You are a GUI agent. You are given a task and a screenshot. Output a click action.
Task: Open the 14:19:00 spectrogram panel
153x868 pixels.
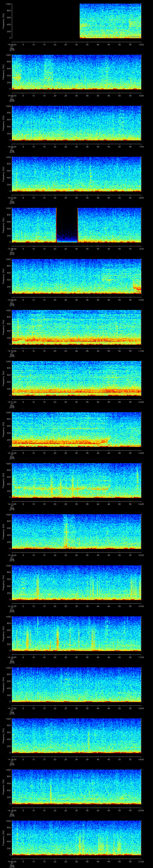click(x=76, y=787)
